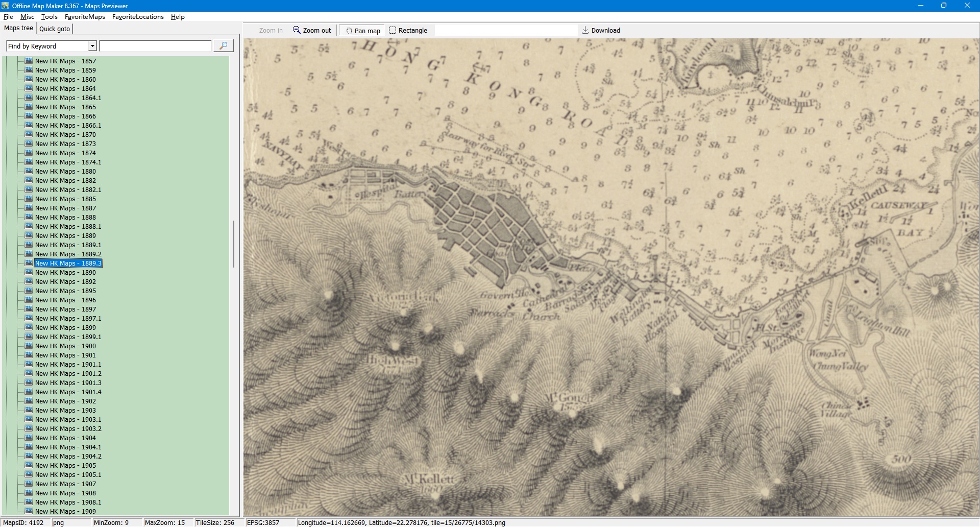
Task: Click the app icon in title bar
Action: tap(5, 6)
